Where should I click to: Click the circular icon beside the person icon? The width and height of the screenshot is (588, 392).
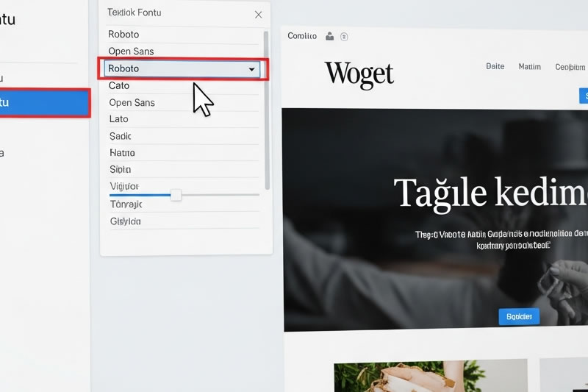click(344, 36)
